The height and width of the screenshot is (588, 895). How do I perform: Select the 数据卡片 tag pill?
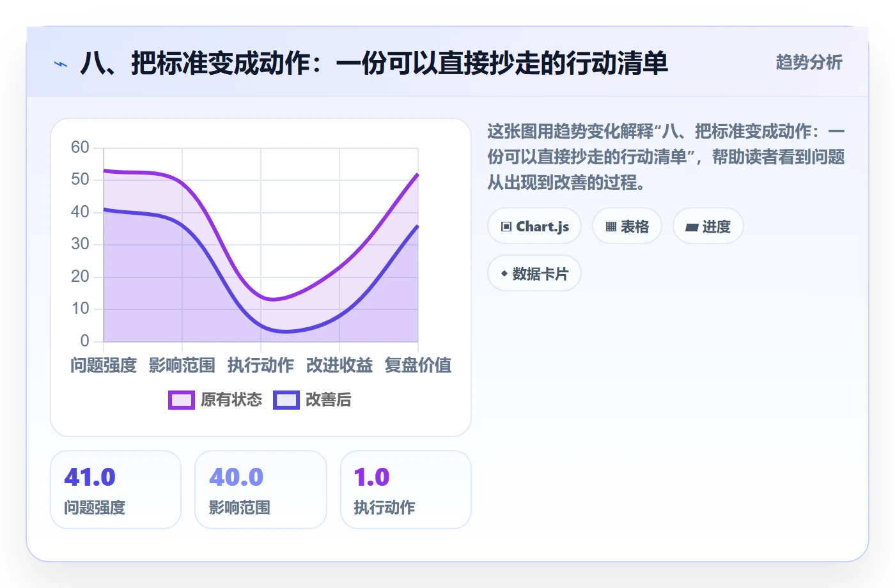click(x=534, y=274)
